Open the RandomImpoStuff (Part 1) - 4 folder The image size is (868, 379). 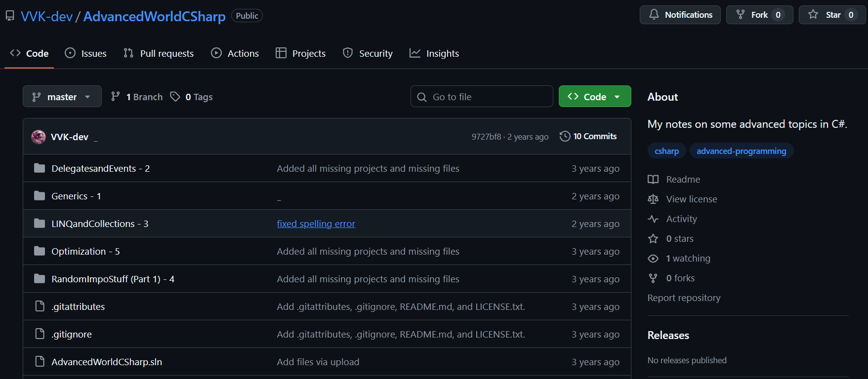tap(113, 279)
